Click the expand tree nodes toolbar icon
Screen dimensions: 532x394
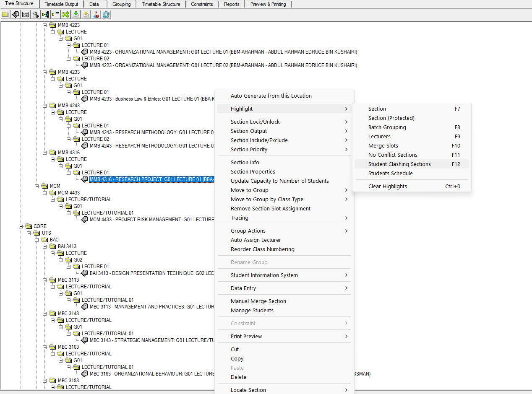pyautogui.click(x=45, y=15)
